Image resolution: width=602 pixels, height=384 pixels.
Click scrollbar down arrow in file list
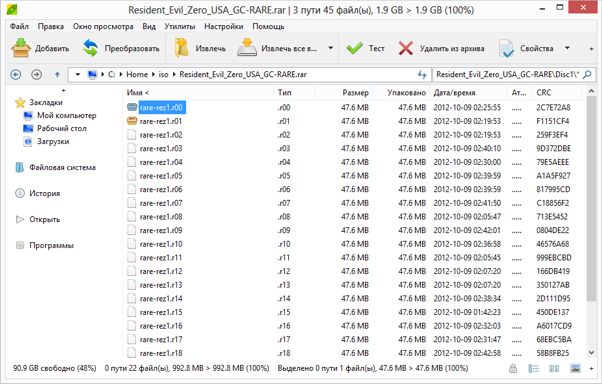(591, 353)
